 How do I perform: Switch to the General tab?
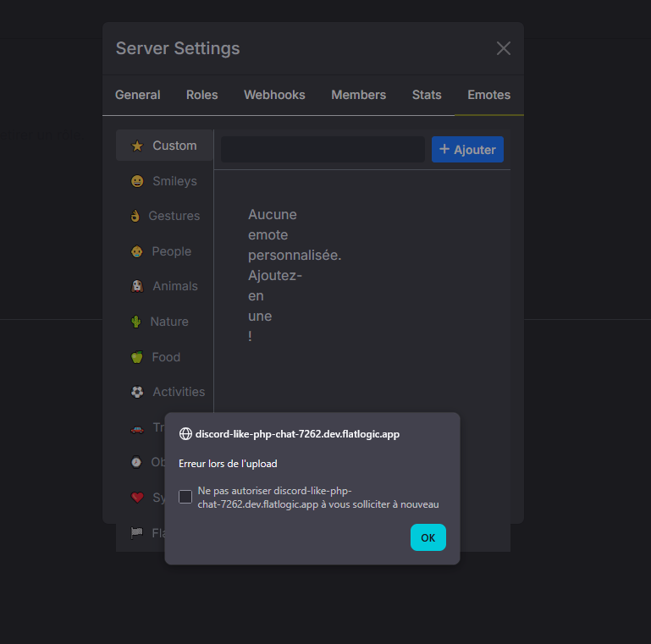click(137, 95)
